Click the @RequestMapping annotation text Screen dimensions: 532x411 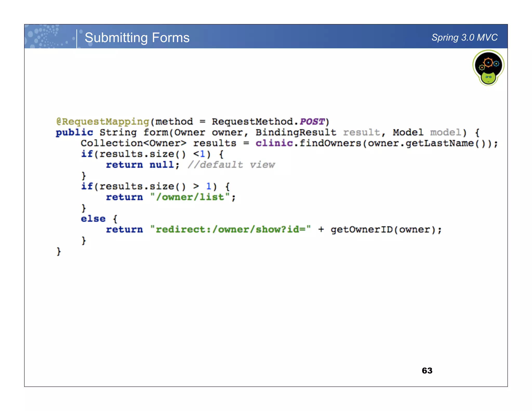103,122
